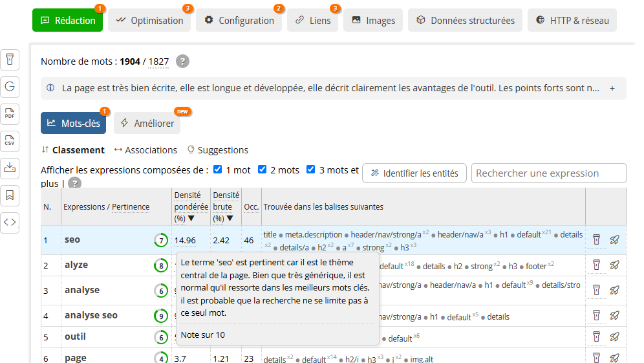Click the code brackets icon in sidebar
Screen dimensions: 644x363
10,223
